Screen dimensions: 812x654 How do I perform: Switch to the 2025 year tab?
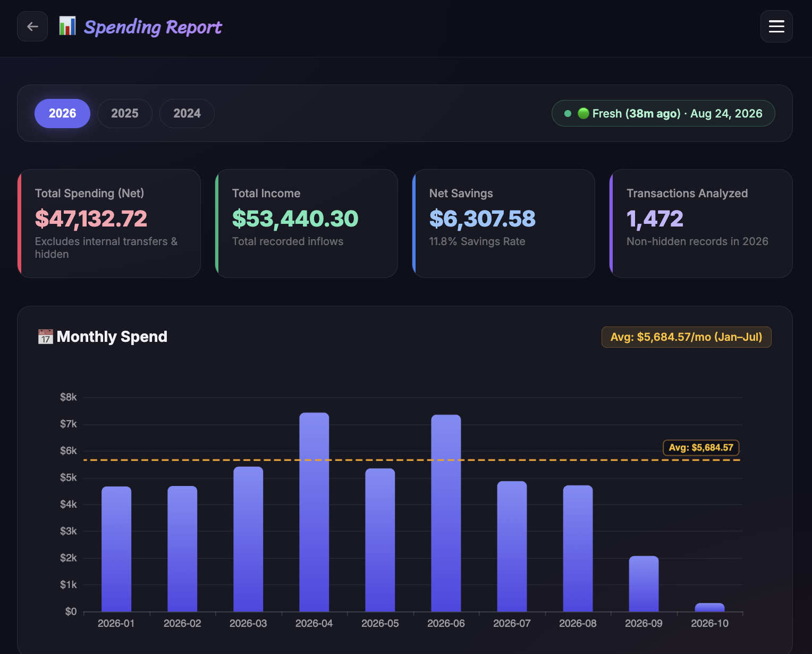coord(125,113)
